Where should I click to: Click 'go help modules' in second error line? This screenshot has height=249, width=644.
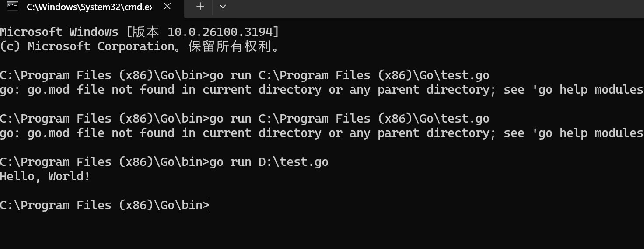pos(591,133)
